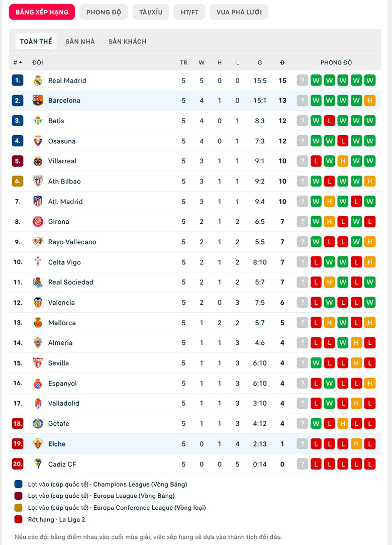Click the Valencia bat crest icon

coord(38,302)
